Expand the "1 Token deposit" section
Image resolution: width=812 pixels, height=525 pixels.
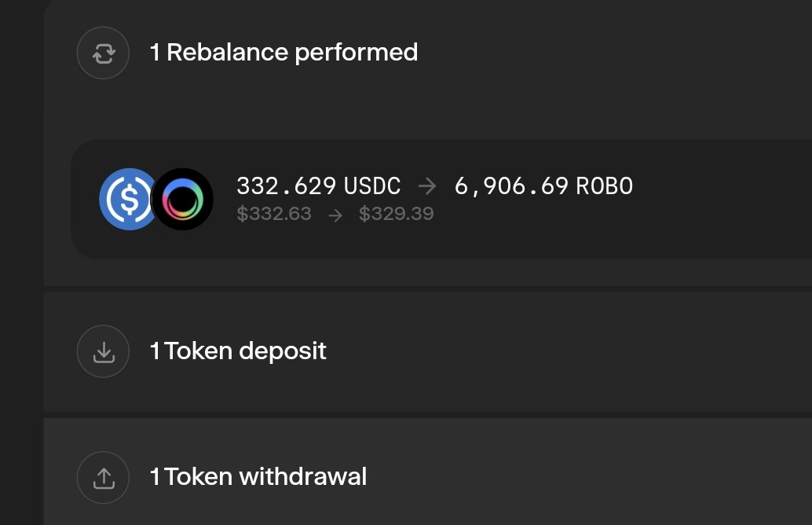point(238,351)
